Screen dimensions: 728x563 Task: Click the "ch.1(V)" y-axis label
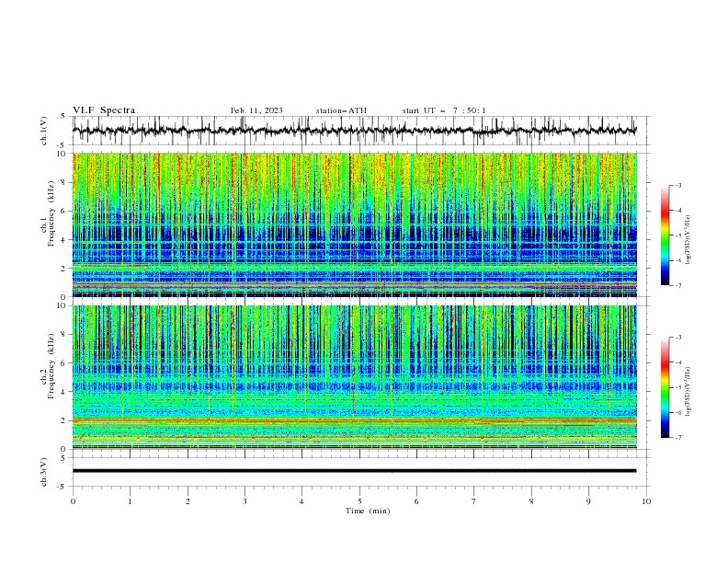click(x=44, y=131)
